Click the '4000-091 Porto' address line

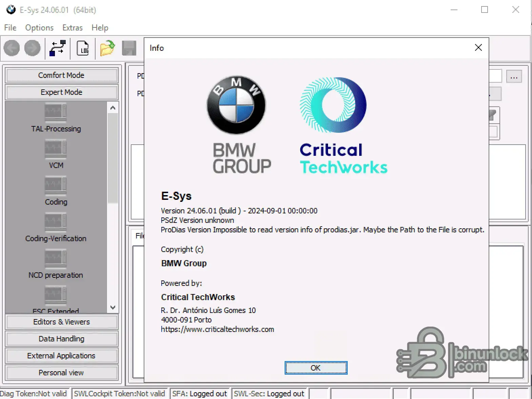tap(186, 320)
